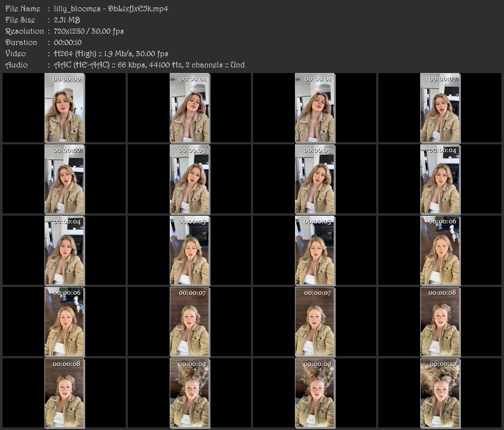Open the frame thumbnail stamped 00:00:00
The image size is (504, 430).
coord(64,108)
